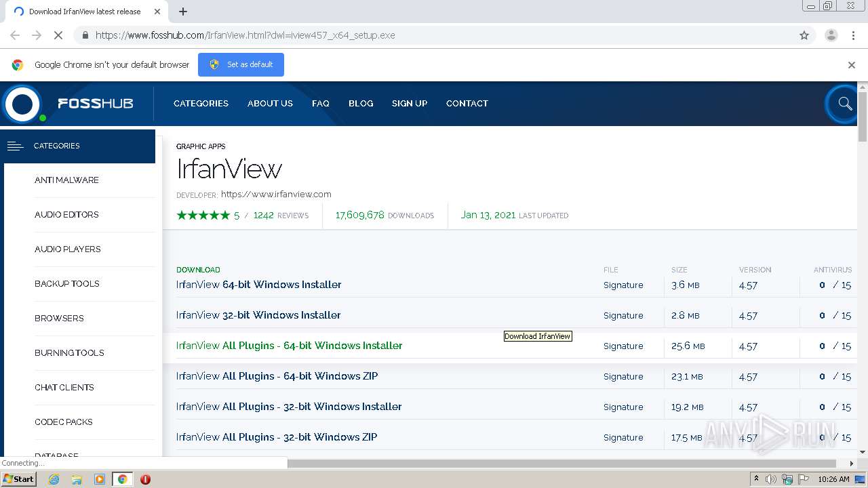This screenshot has width=868, height=488.
Task: Open the Chrome profile avatar
Action: [x=831, y=35]
